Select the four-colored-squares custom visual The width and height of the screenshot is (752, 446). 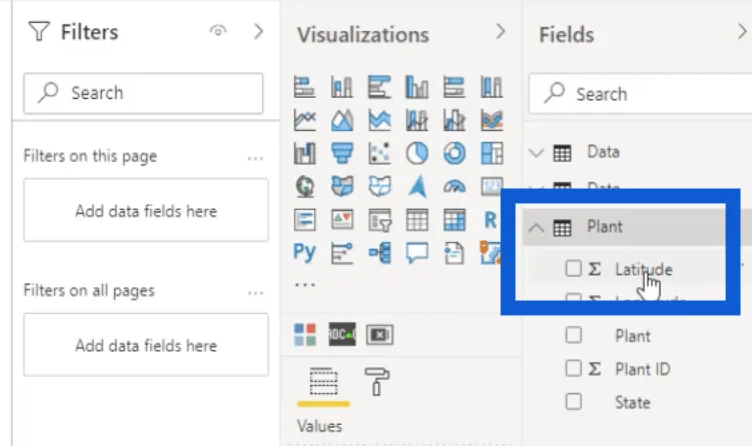[x=305, y=334]
